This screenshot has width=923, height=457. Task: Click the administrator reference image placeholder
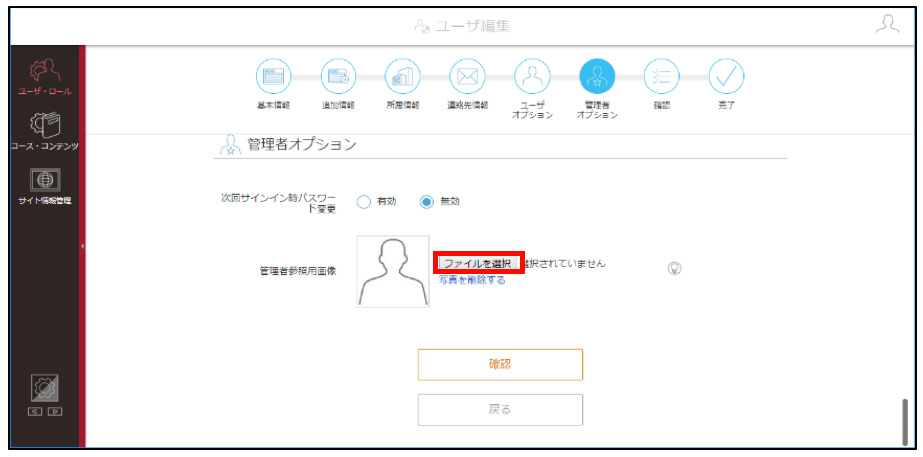393,271
